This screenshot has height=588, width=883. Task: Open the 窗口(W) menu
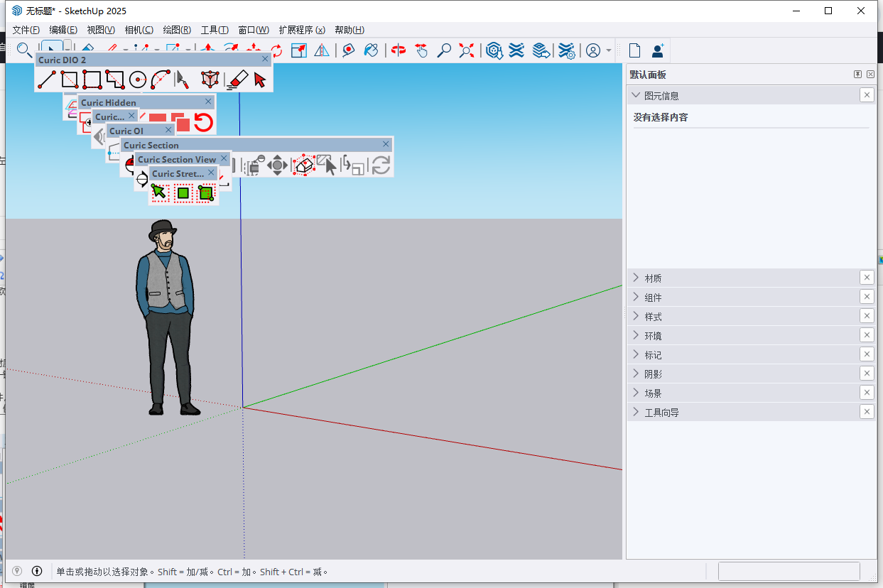point(253,30)
